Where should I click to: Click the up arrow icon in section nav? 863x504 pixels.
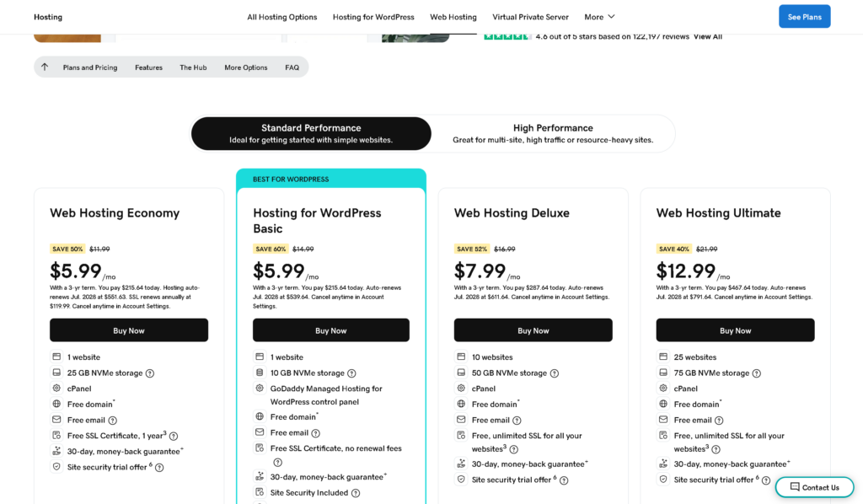click(45, 67)
